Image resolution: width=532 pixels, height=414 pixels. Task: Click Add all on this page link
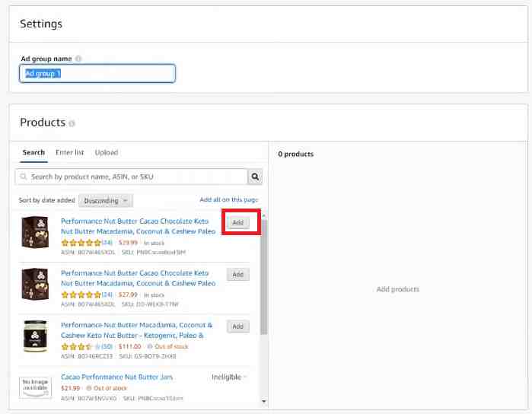[x=228, y=199]
